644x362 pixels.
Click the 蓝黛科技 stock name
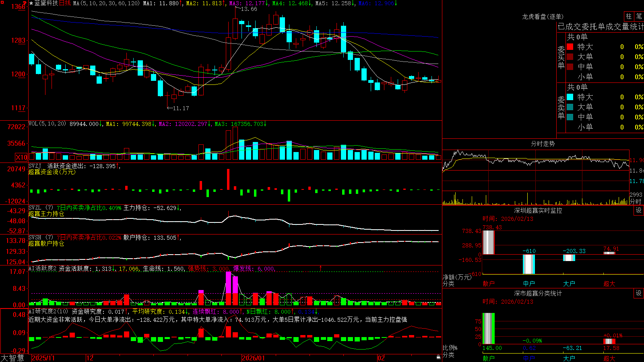tap(46, 3)
